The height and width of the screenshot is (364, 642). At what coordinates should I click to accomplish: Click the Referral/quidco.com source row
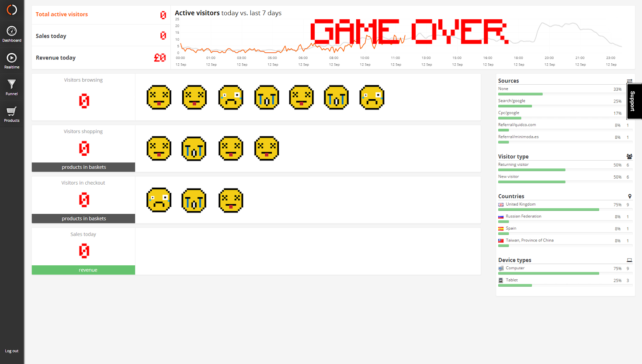point(566,127)
